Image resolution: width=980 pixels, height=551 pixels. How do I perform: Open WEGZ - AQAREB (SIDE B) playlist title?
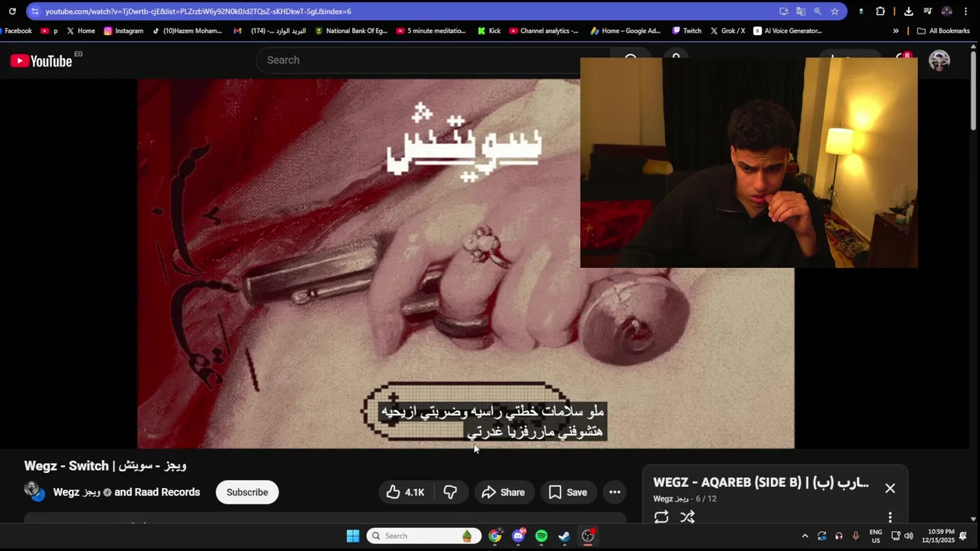tap(761, 482)
